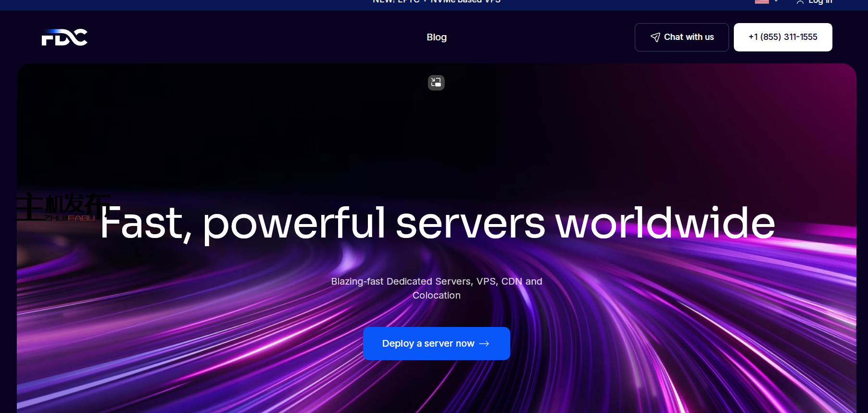Open the Blog menu item
Image resolution: width=868 pixels, height=413 pixels.
[x=437, y=37]
